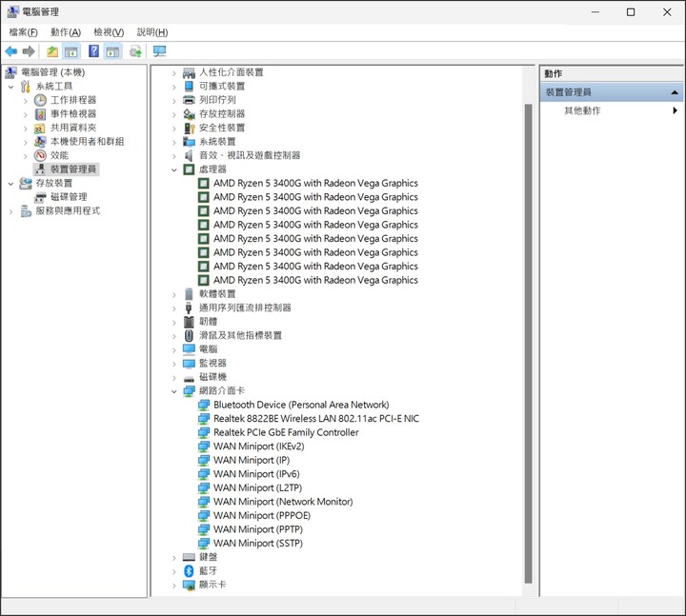Image resolution: width=686 pixels, height=616 pixels.
Task: Click the blue Help question mark icon
Action: click(x=93, y=51)
